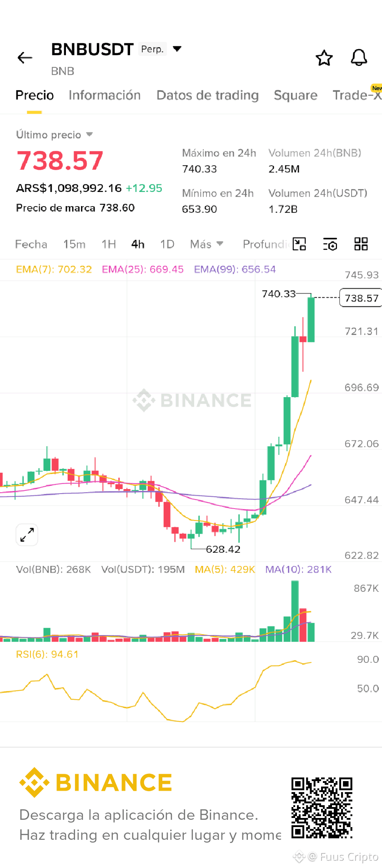Tap the EMA(99): 656.54 indicator label
The height and width of the screenshot is (868, 382).
235,269
